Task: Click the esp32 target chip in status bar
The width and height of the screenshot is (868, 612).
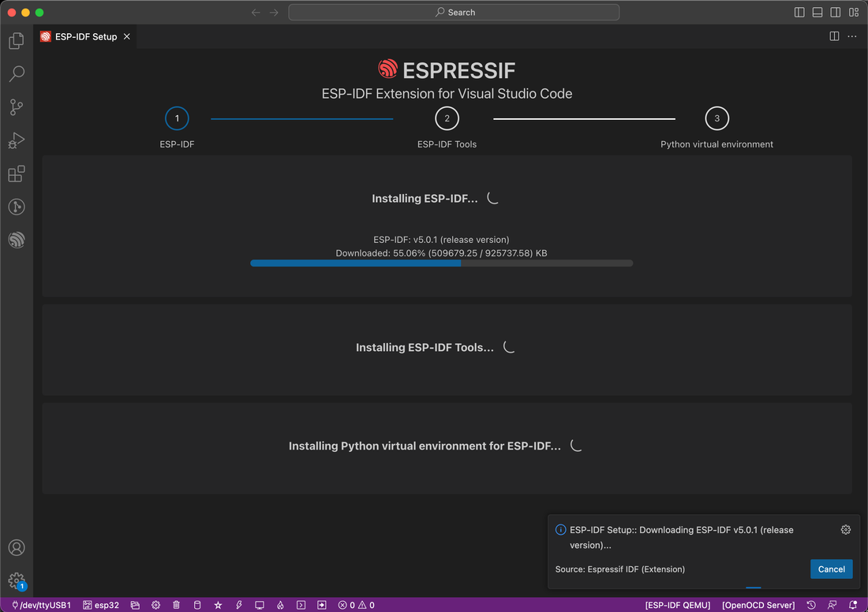Action: click(x=101, y=605)
